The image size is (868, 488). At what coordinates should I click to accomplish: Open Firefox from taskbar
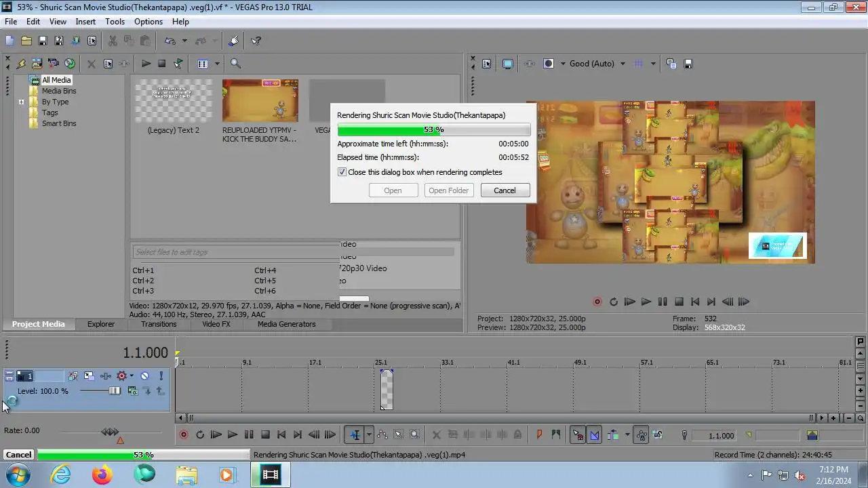tap(102, 475)
